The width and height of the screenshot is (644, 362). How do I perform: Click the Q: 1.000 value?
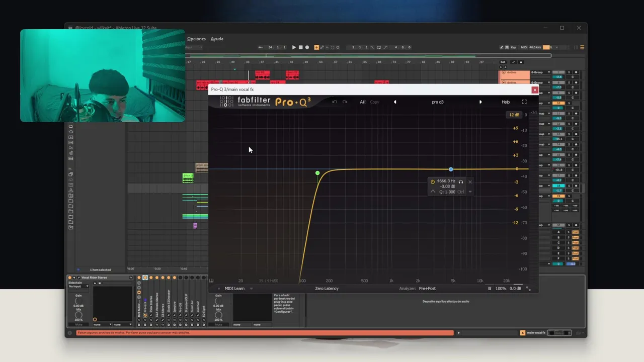coord(447,192)
